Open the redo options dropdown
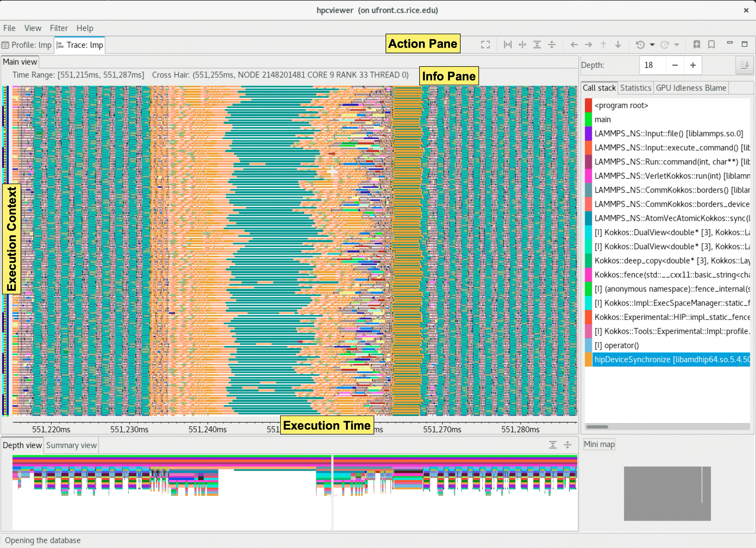The image size is (756, 548). [676, 44]
